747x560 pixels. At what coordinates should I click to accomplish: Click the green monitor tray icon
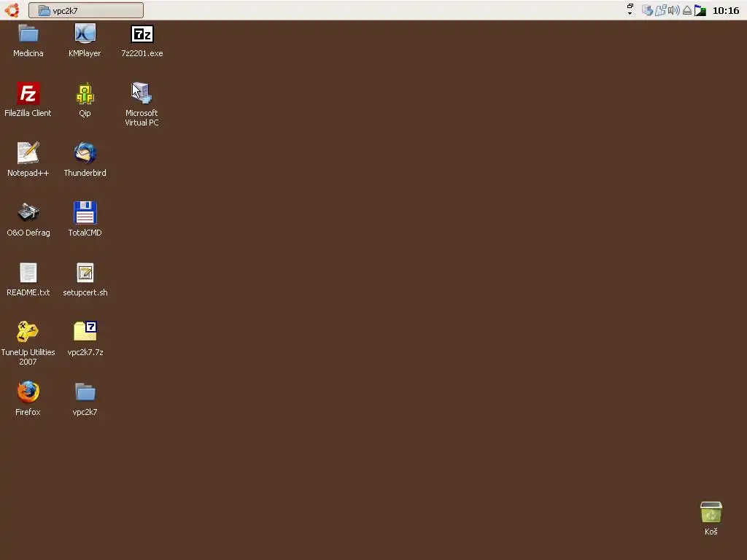click(700, 10)
